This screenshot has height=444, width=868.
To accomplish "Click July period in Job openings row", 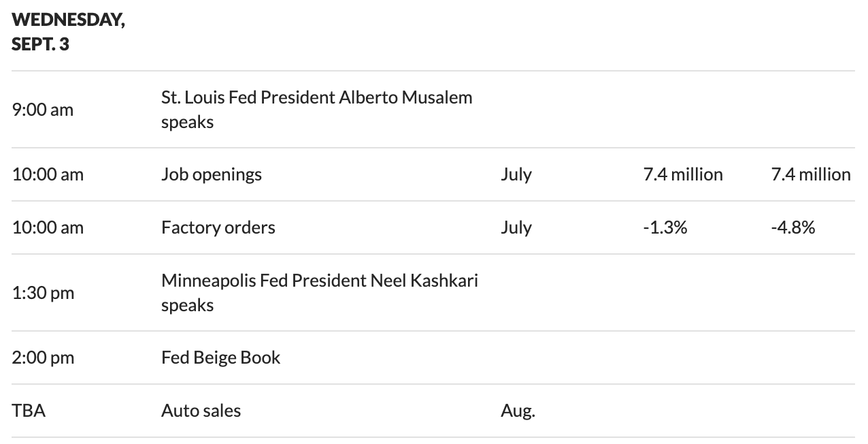I will [x=516, y=174].
